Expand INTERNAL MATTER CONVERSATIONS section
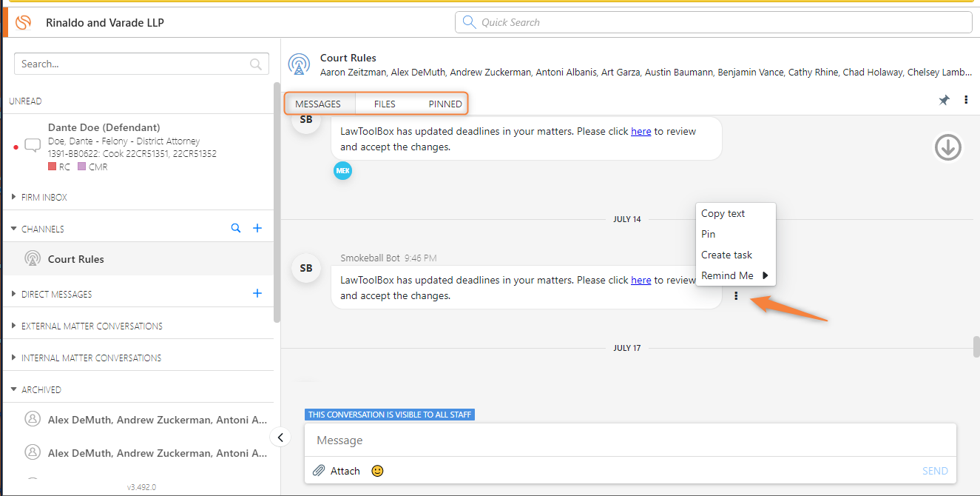This screenshot has width=980, height=496. [14, 358]
